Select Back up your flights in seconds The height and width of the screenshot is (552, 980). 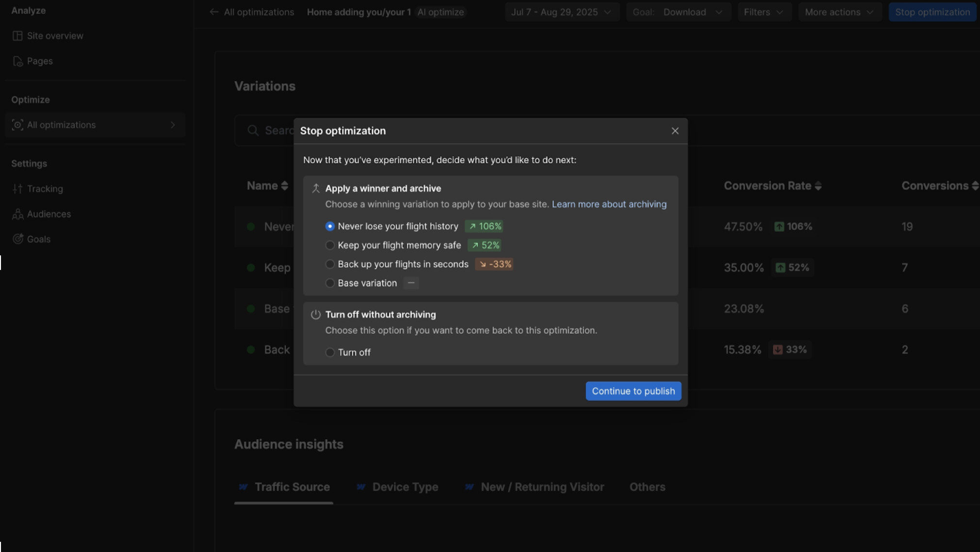point(330,264)
